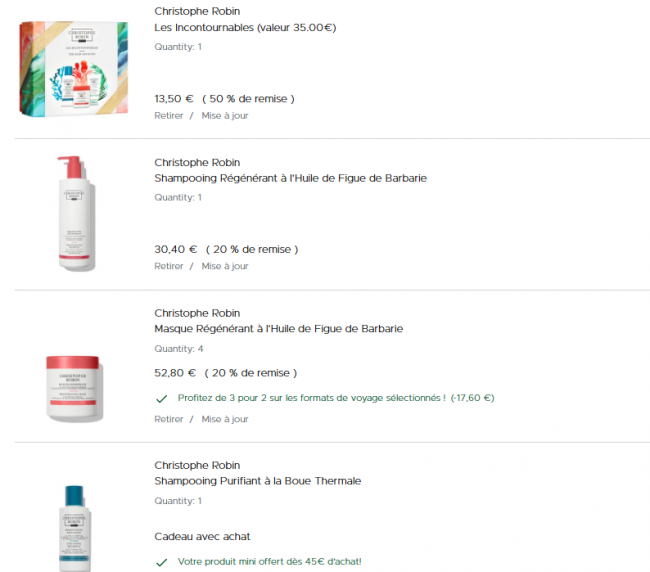Screen dimensions: 650x572
Task: Click the green checkmark beside 3 pour 2 offer
Action: pos(161,399)
